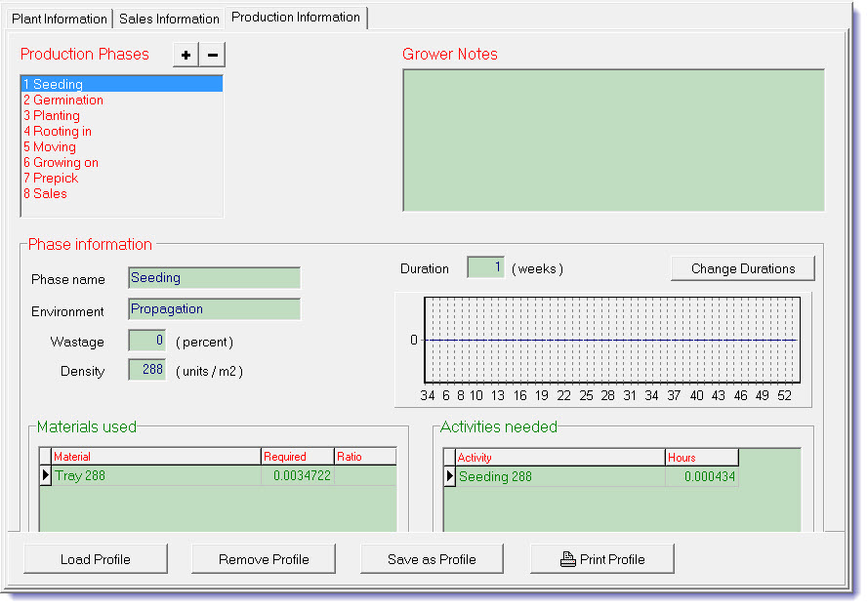Click the Material column header
This screenshot has height=608, width=868.
click(x=156, y=457)
